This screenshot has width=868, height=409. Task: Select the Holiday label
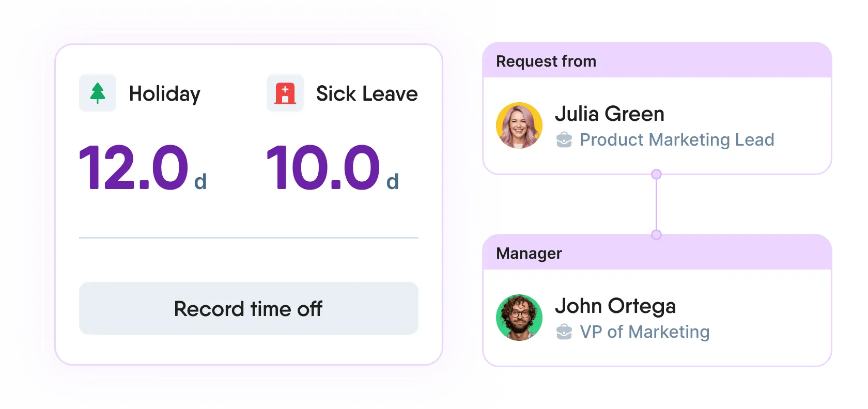point(164,94)
